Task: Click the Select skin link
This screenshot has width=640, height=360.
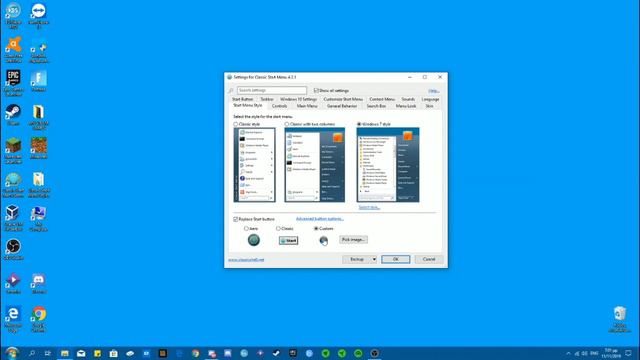Action: coord(369,207)
